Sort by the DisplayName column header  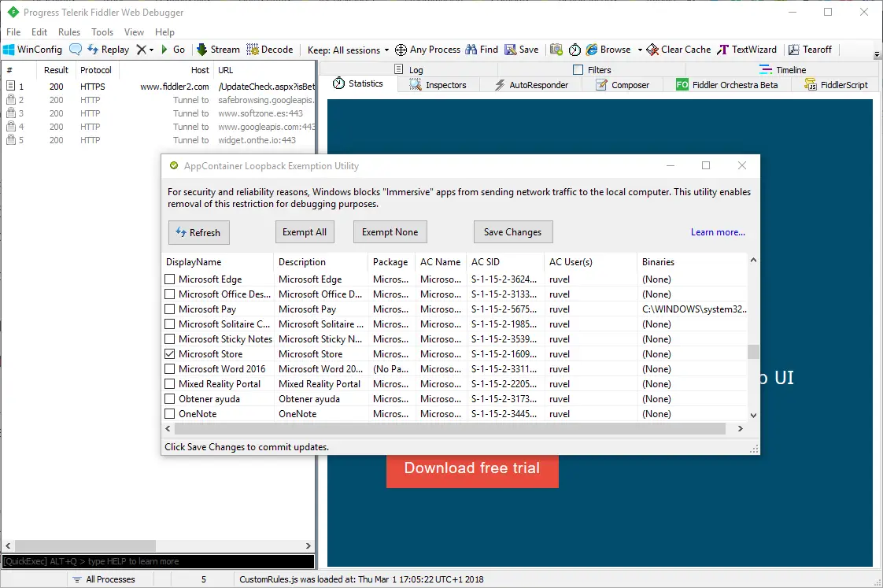[x=217, y=262]
